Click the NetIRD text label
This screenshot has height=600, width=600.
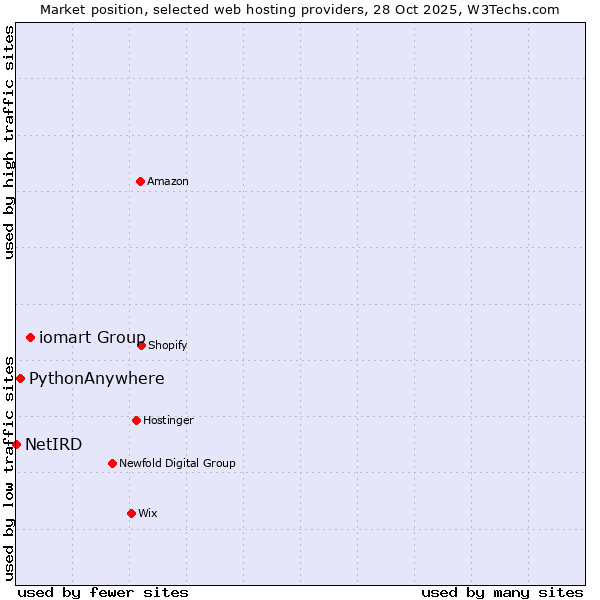(54, 445)
